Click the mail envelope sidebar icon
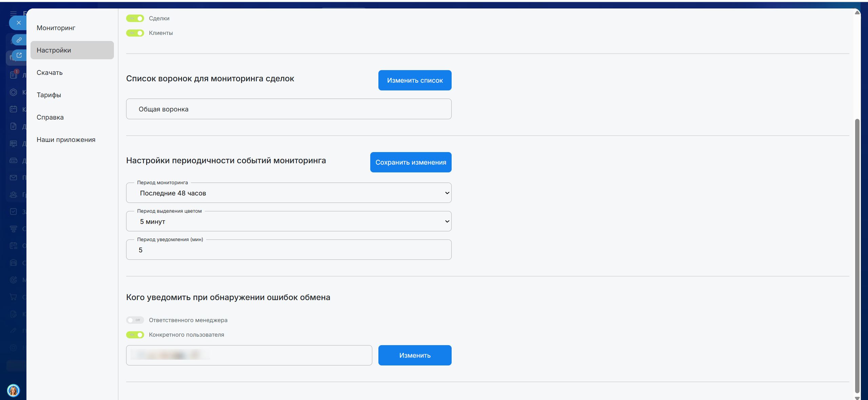Screen dimensions: 868x400 pyautogui.click(x=13, y=177)
